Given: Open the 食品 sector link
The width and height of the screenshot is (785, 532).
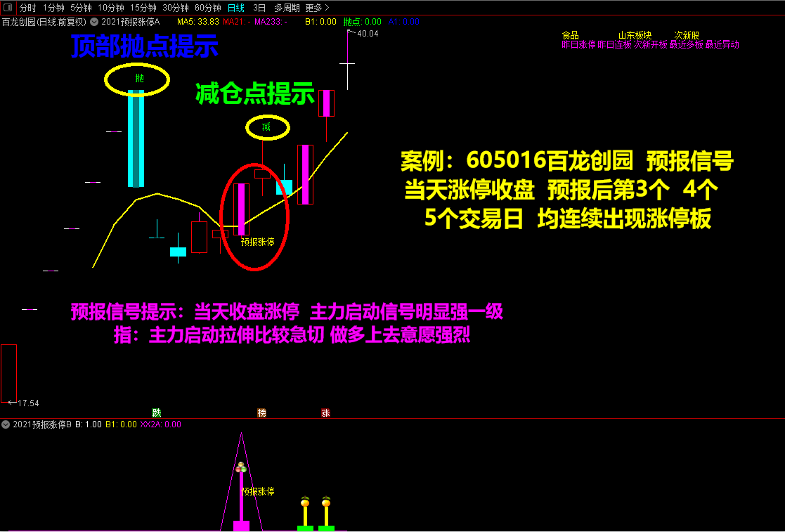Looking at the screenshot, I should point(570,35).
